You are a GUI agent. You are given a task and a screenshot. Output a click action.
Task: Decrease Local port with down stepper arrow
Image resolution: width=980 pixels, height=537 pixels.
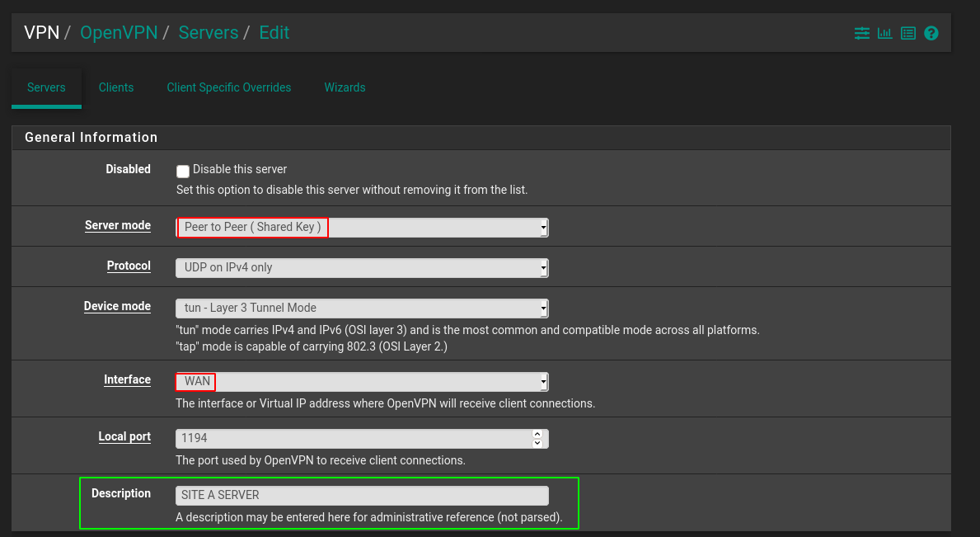pos(537,443)
